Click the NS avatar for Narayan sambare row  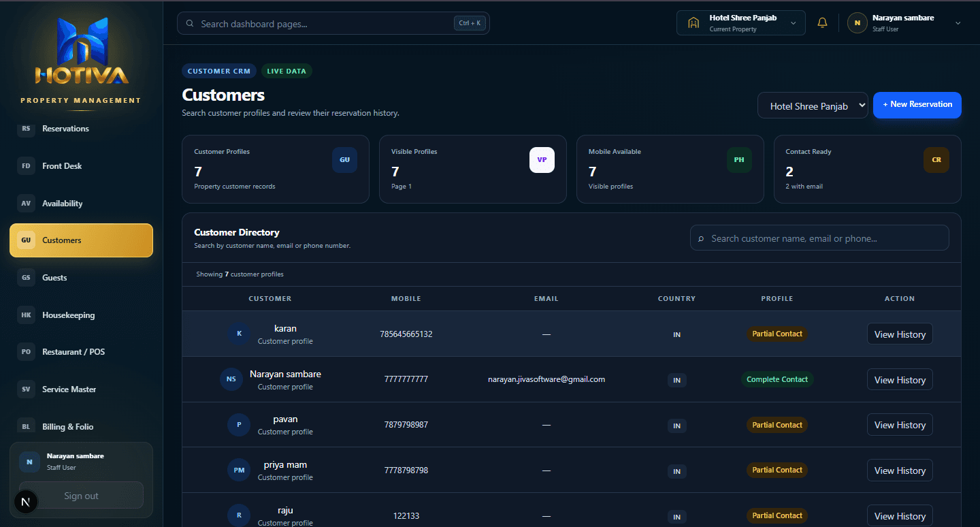coord(231,379)
